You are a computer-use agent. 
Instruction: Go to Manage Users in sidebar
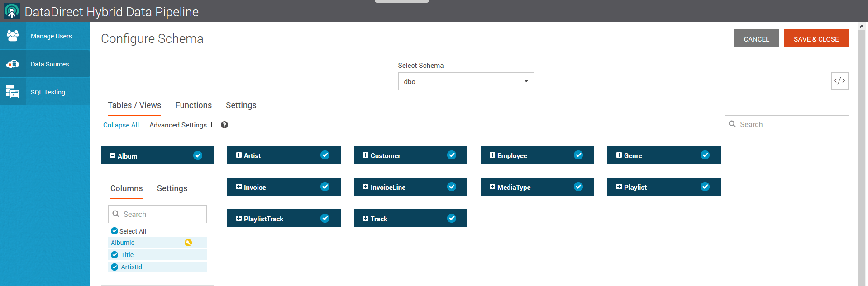pos(45,36)
